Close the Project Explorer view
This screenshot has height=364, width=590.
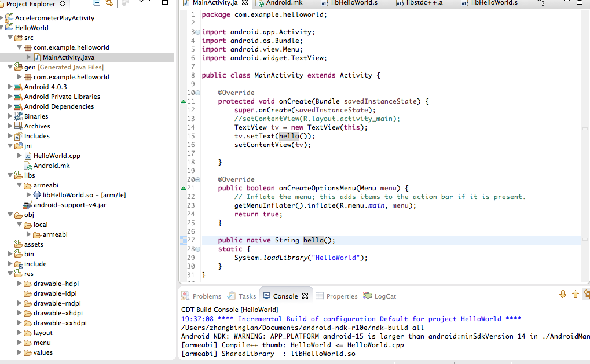coord(63,3)
